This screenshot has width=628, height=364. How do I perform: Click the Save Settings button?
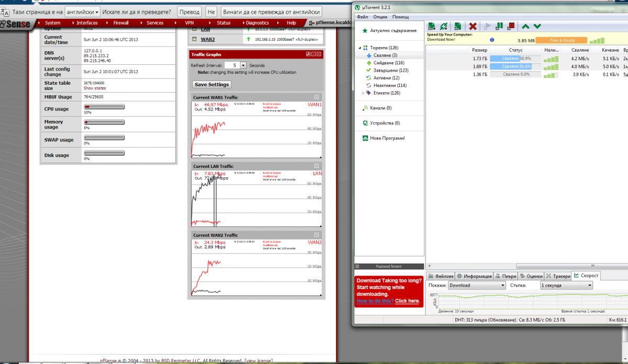click(211, 85)
